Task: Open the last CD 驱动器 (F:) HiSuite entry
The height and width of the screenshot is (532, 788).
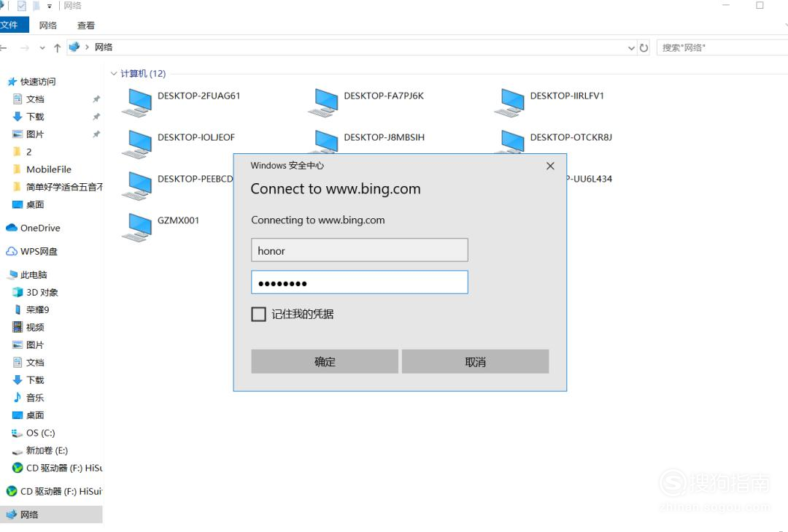Action: pos(54,491)
